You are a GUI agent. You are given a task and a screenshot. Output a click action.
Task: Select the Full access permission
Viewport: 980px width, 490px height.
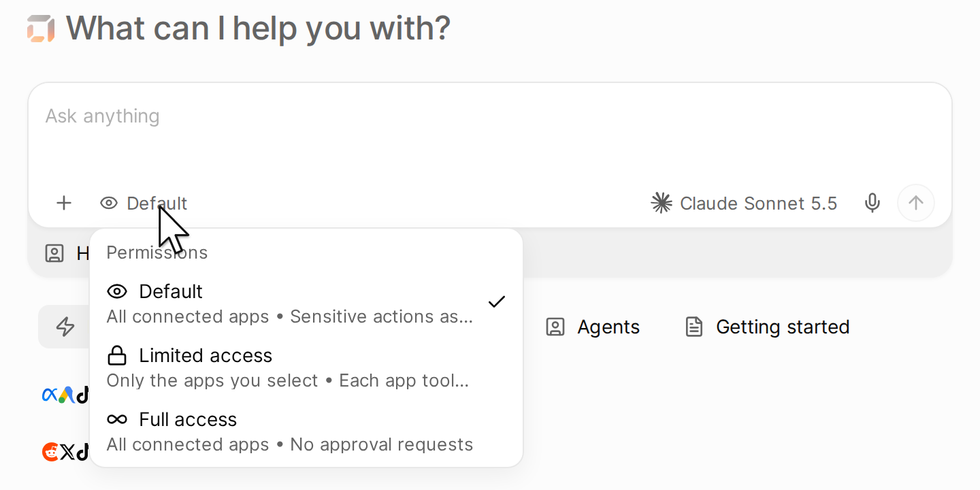coord(306,431)
